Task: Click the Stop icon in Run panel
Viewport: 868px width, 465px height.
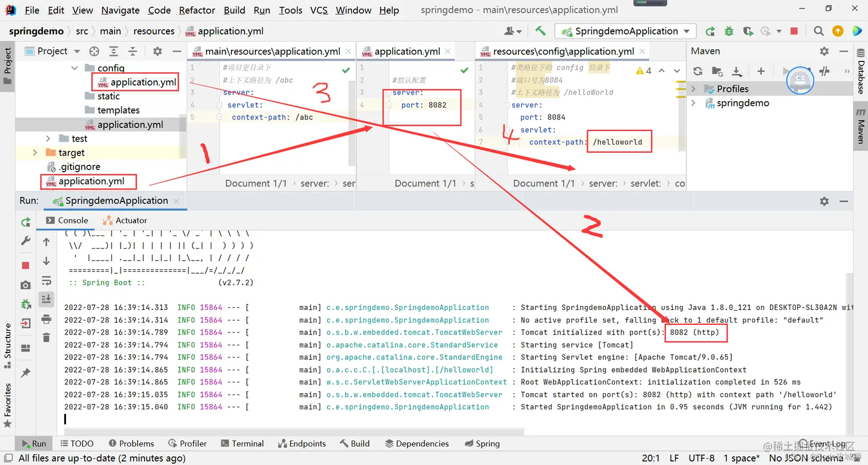Action: coord(25,265)
